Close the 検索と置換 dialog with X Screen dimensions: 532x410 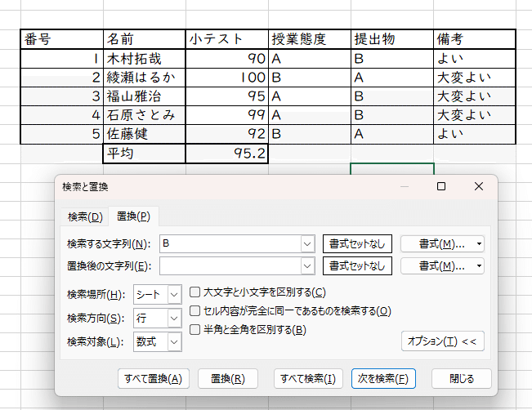pyautogui.click(x=479, y=186)
